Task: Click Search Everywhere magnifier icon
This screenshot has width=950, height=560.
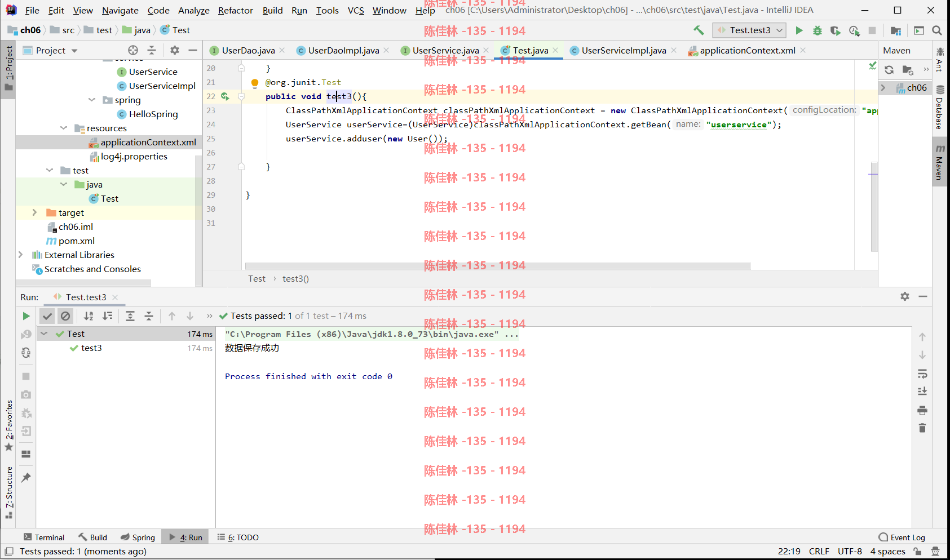Action: 937,30
